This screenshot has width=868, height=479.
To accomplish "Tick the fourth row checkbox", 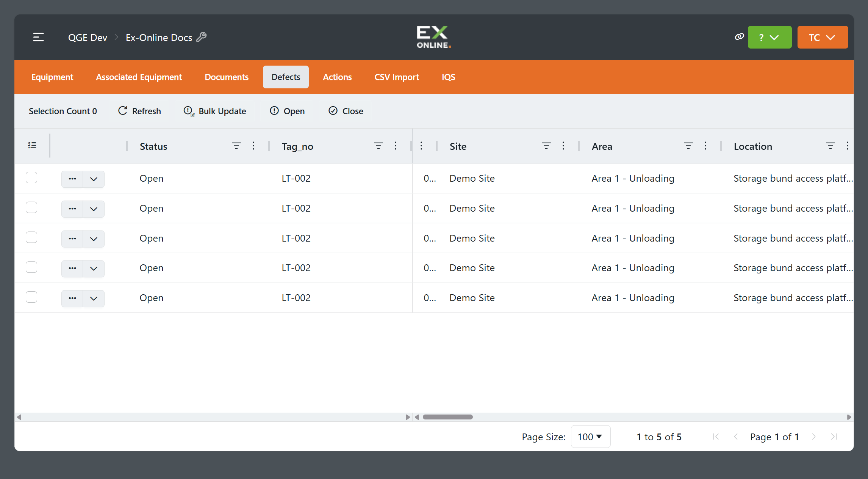I will (31, 267).
